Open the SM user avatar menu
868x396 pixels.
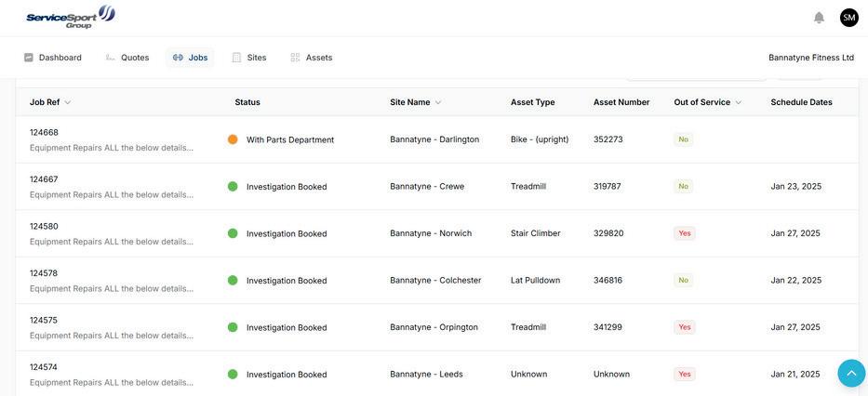tap(848, 18)
